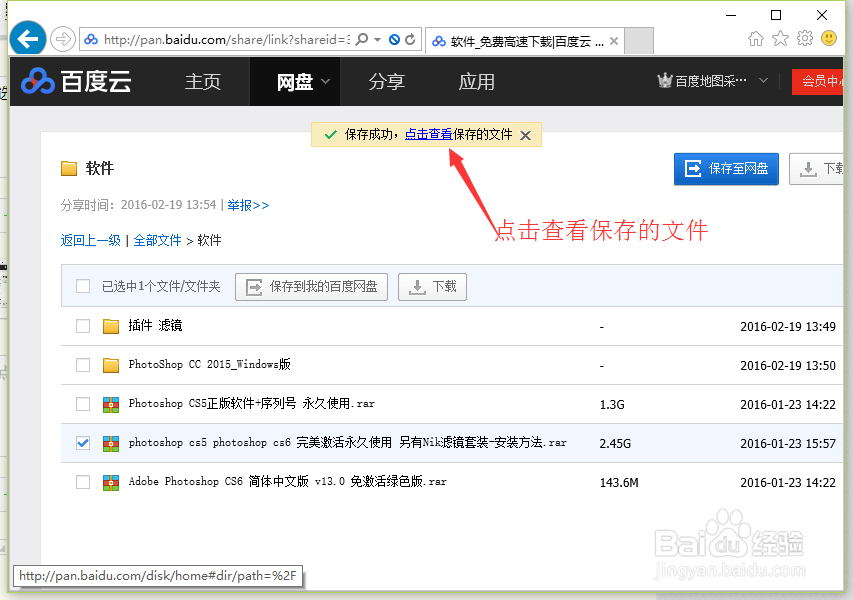Toggle the select-all checkbox in list header
The image size is (853, 600).
pos(83,286)
